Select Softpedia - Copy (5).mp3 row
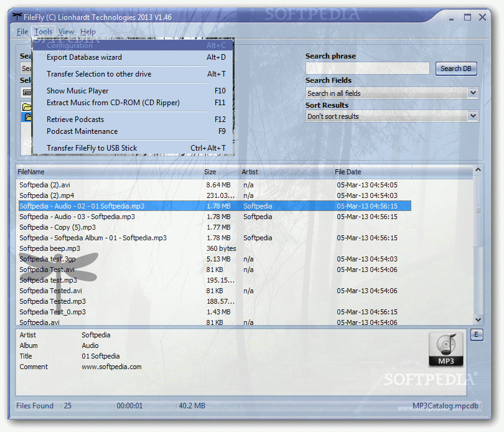This screenshot has height=432, width=504. click(x=215, y=227)
